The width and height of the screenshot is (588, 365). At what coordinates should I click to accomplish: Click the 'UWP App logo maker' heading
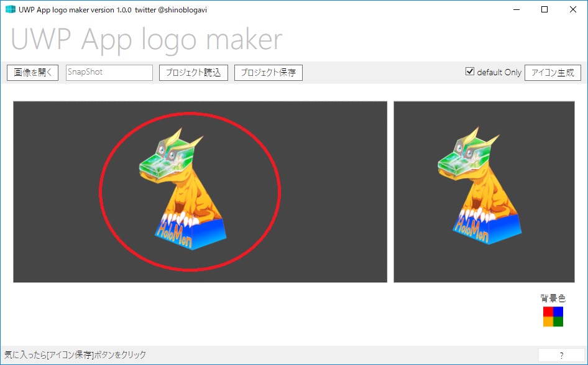tap(145, 42)
